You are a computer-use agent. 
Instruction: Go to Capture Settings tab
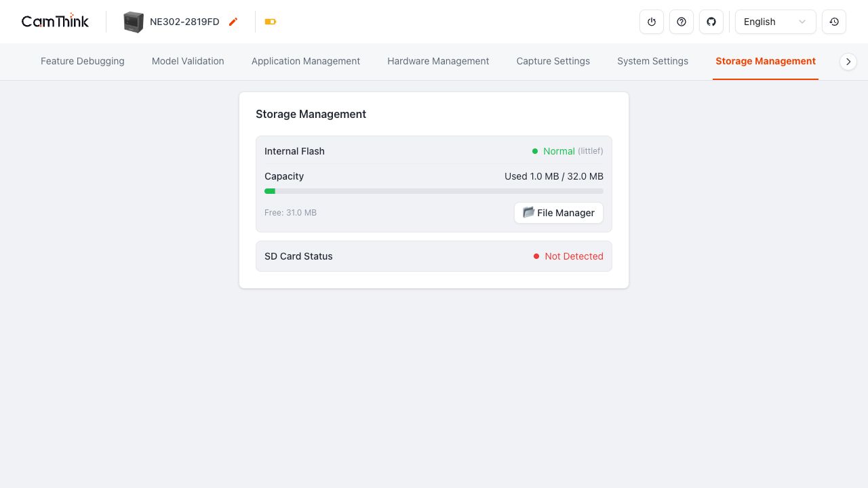553,61
